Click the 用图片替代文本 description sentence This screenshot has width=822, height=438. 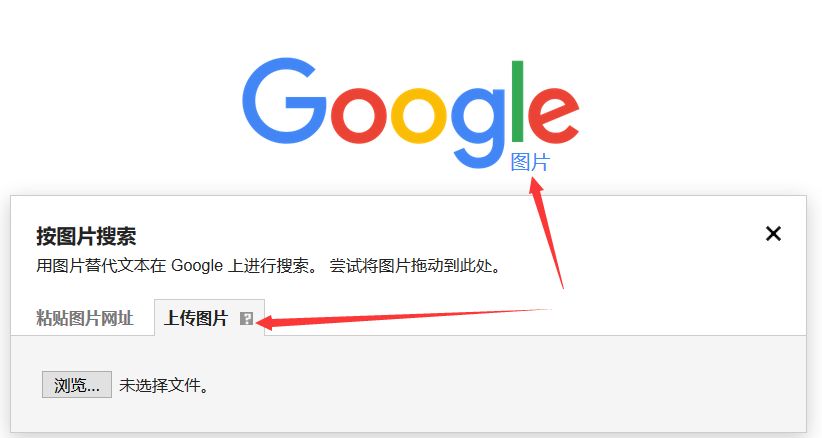[x=177, y=266]
